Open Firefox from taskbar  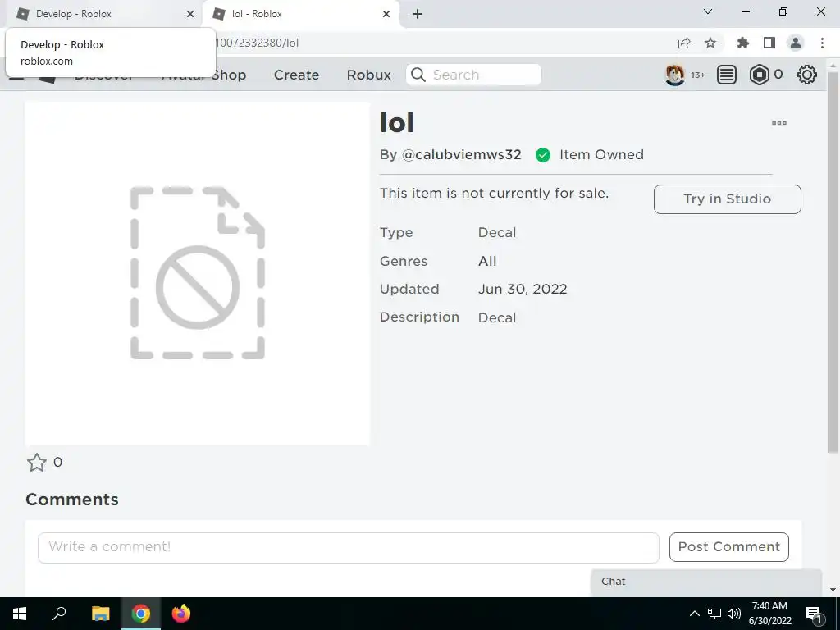pos(181,614)
